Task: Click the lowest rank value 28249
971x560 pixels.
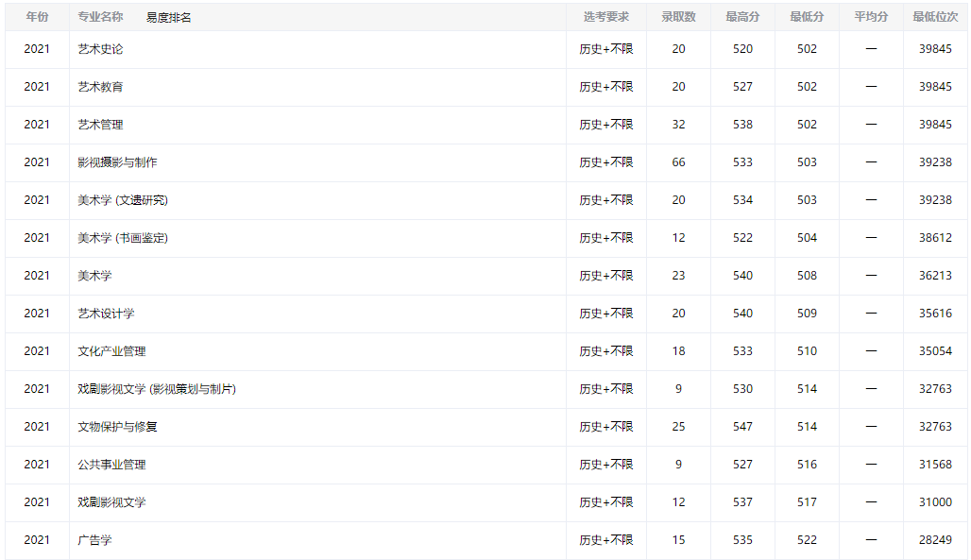Action: (935, 540)
